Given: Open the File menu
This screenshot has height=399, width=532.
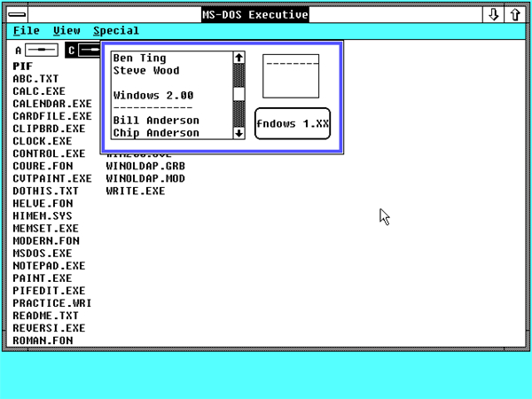Looking at the screenshot, I should click(x=26, y=30).
